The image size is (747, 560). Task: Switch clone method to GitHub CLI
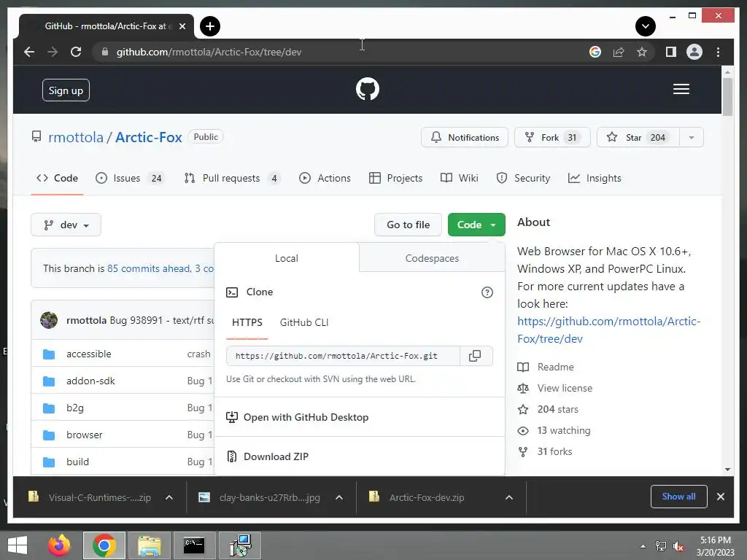point(304,322)
